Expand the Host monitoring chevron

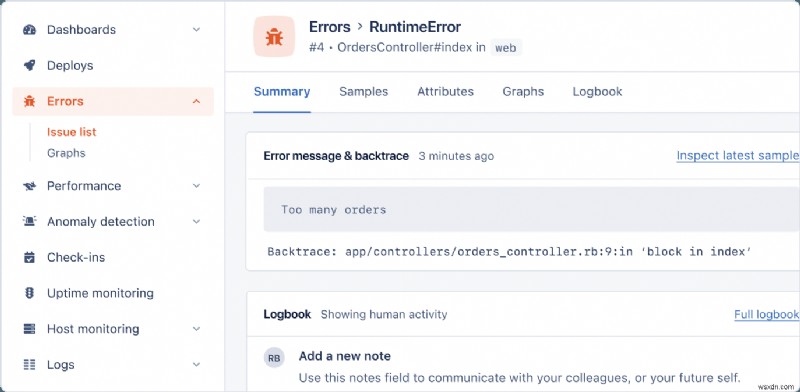coord(196,329)
